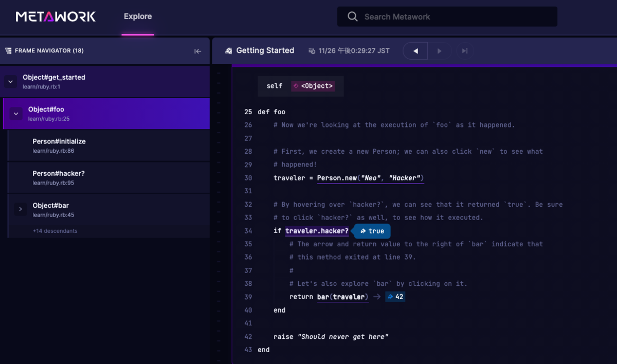The image size is (617, 364).
Task: Click the Frame Navigator tree icon
Action: [8, 51]
